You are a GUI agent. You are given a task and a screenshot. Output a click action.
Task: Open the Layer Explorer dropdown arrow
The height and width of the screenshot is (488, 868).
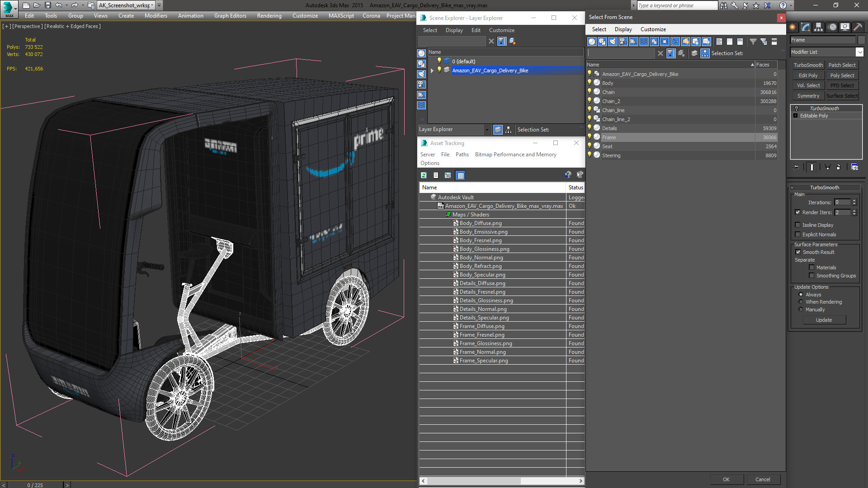[x=487, y=130]
